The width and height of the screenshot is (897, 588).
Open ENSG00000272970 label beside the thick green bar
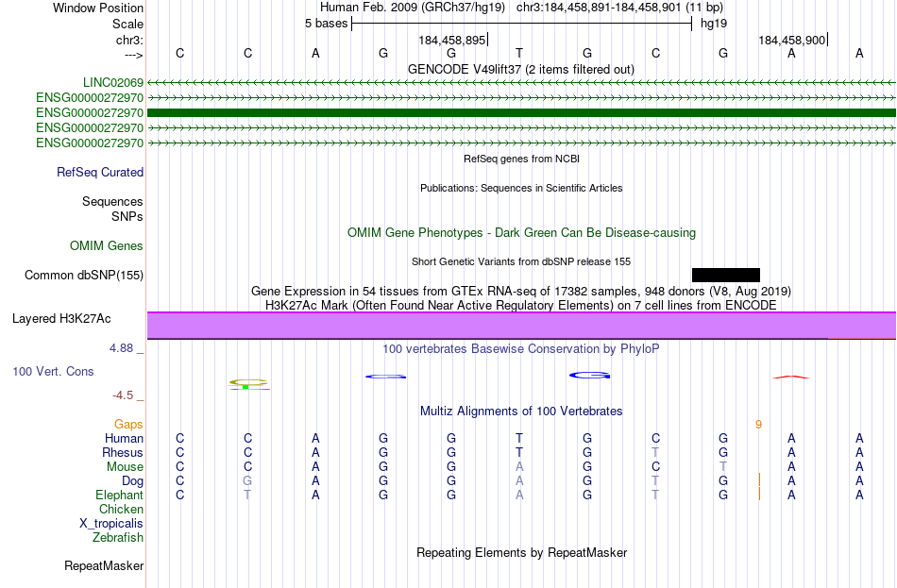pyautogui.click(x=90, y=112)
